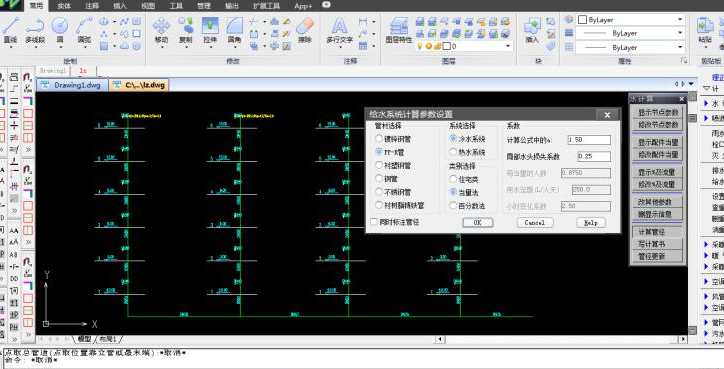
Task: Activate the 移动 move tool
Action: (161, 30)
